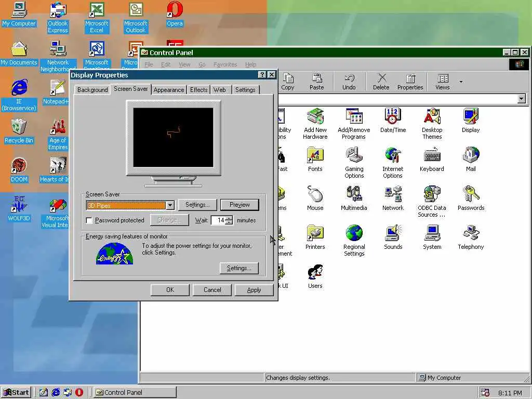
Task: Select the Recycle Bin desktop icon
Action: (x=19, y=131)
